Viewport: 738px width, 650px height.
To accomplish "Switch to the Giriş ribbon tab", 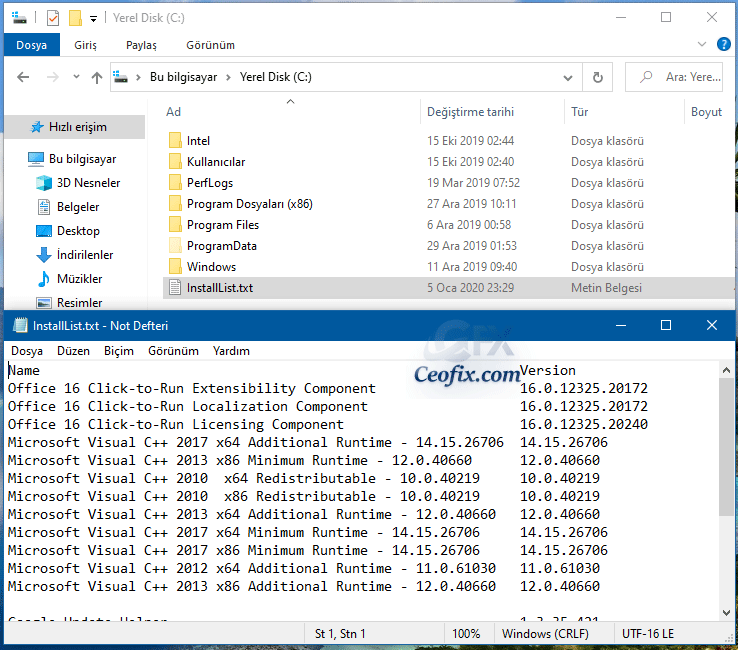I will 85,45.
